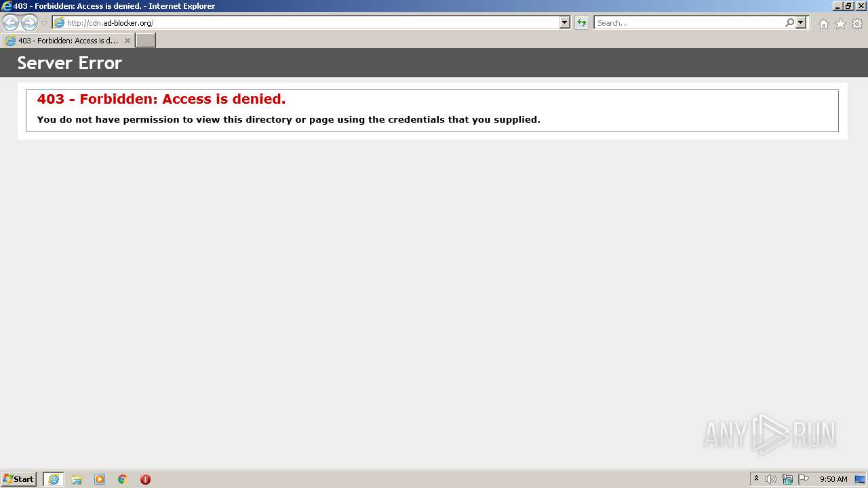Click the Internet Explorer taskbar icon
The height and width of the screenshot is (488, 868).
coord(54,479)
